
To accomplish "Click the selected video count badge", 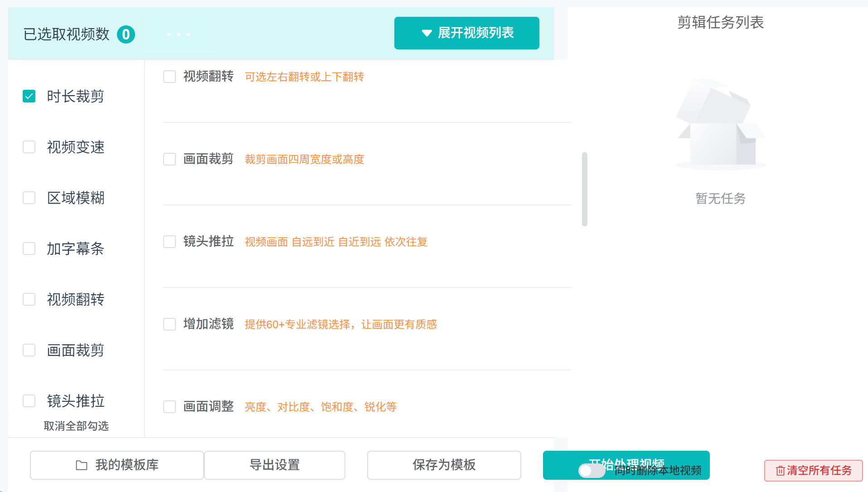I will coord(126,34).
